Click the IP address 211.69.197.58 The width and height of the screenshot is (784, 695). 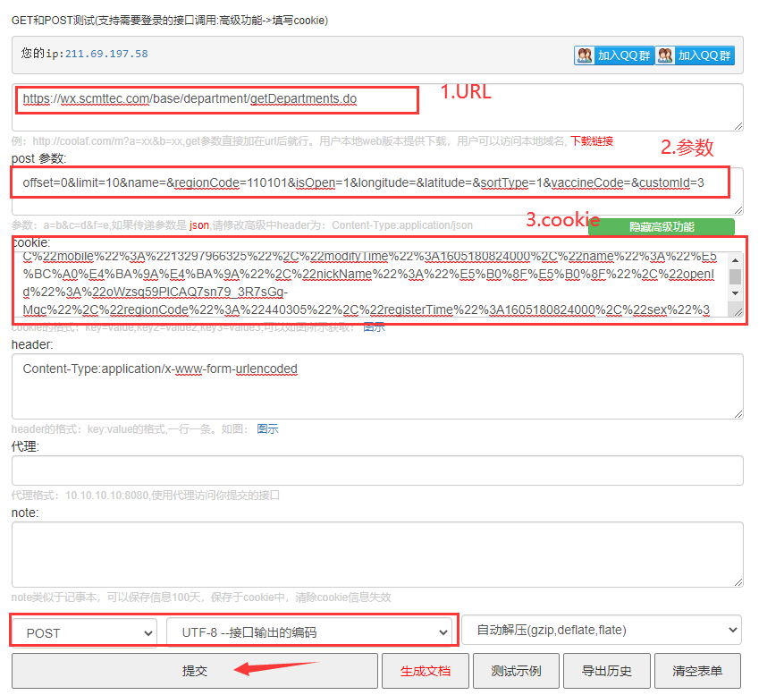pos(106,54)
